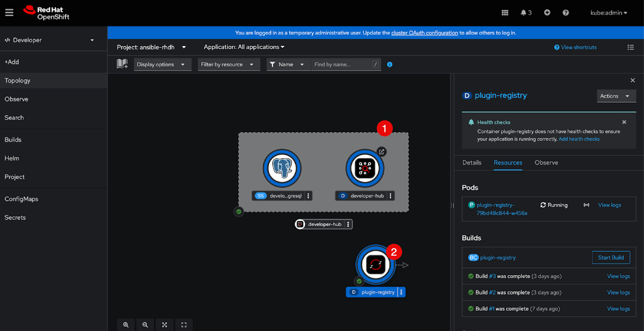Open Secrets in sidebar
The width and height of the screenshot is (644, 331).
coord(54,217)
